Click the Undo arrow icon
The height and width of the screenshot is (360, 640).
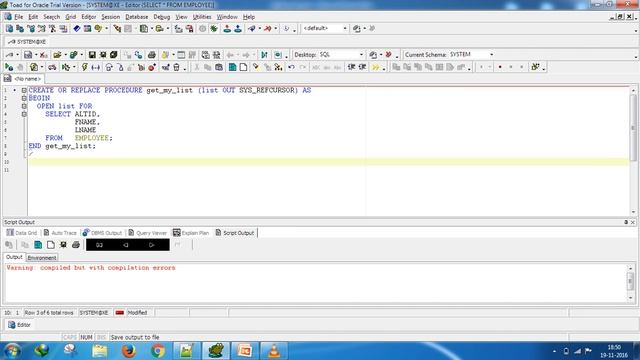tap(291, 67)
